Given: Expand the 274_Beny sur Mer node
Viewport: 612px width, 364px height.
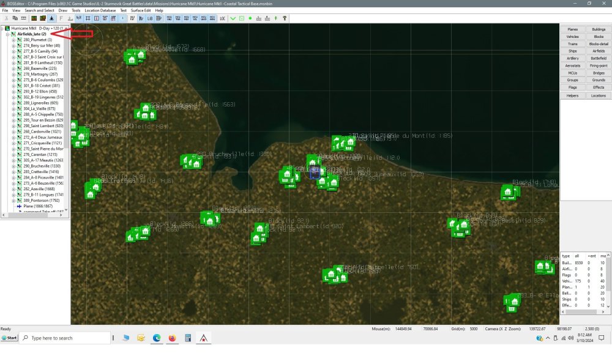Looking at the screenshot, I should (13, 45).
